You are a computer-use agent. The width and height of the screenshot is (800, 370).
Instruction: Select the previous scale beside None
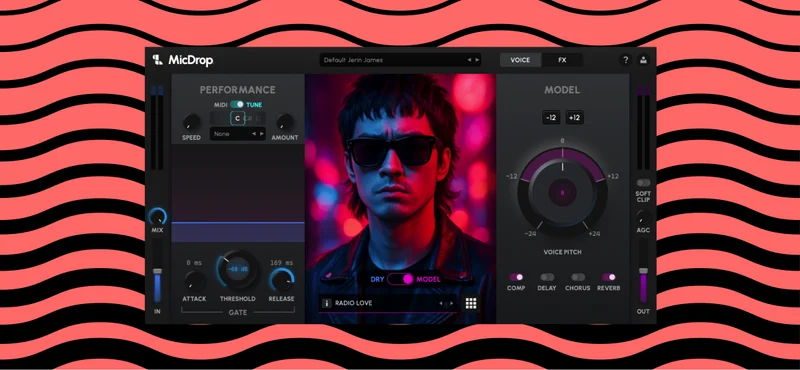(x=254, y=134)
